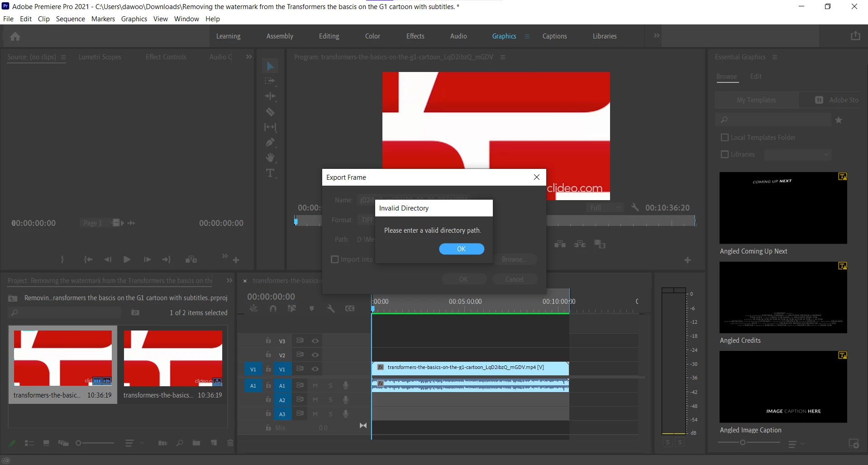
Task: Toggle timeline snap magnet icon
Action: (x=273, y=308)
